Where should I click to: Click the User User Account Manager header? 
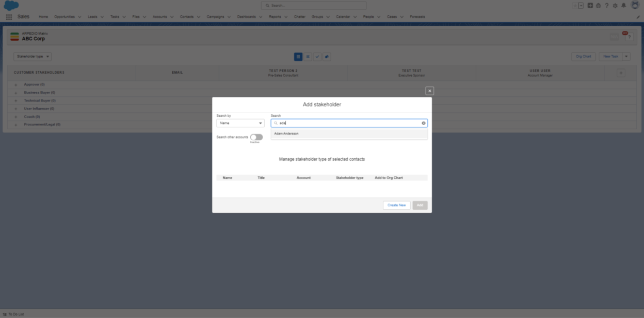pos(540,73)
